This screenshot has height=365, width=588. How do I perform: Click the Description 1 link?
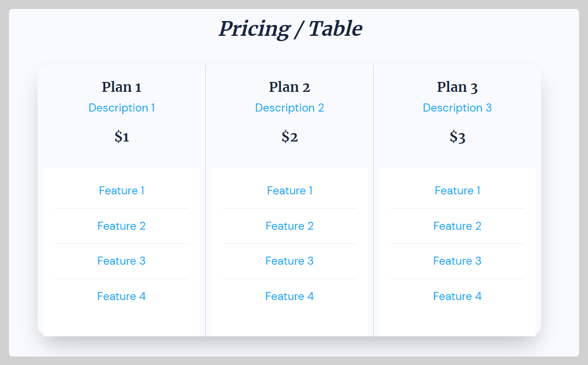click(x=122, y=107)
